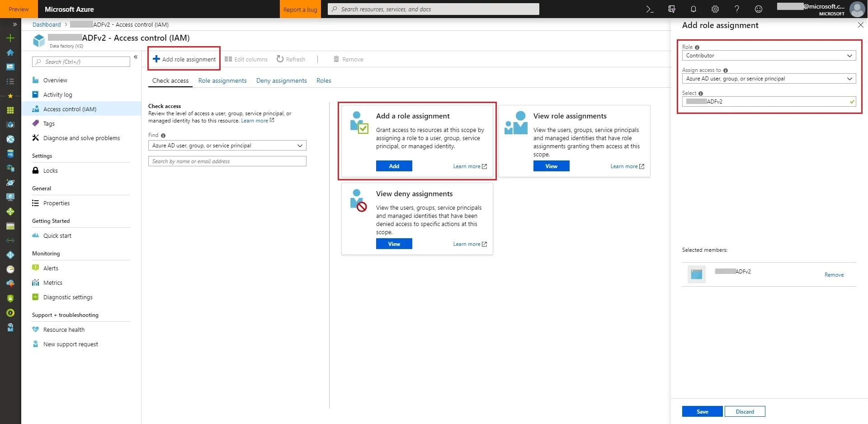Click the Dashboard breadcrumb link
This screenshot has width=868, height=424.
(47, 24)
